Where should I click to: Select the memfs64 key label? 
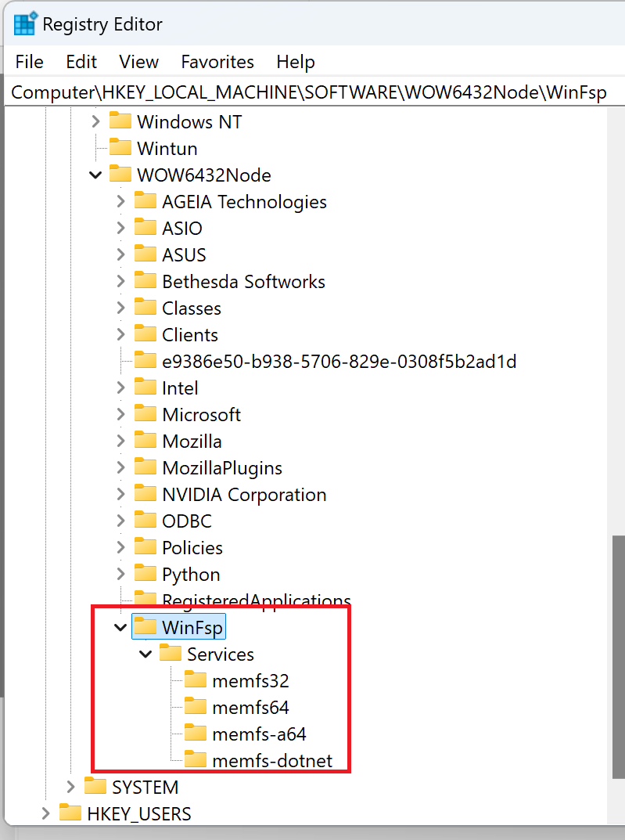(250, 708)
